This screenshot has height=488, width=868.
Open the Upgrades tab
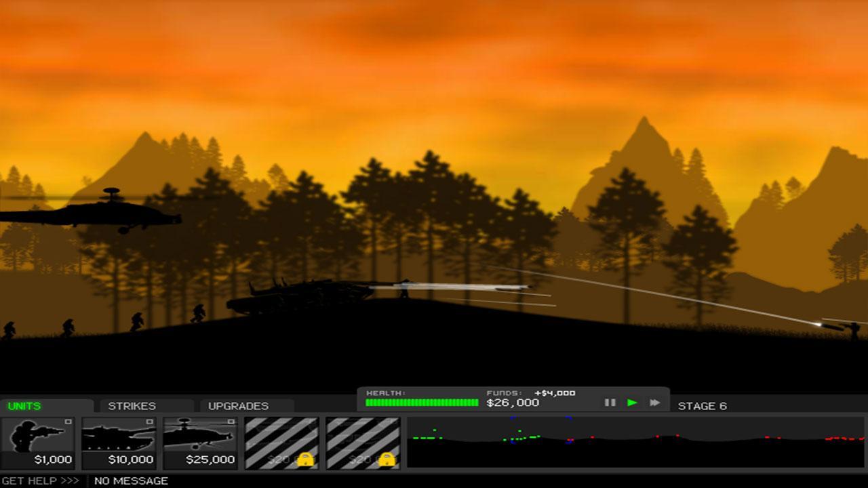click(x=238, y=406)
